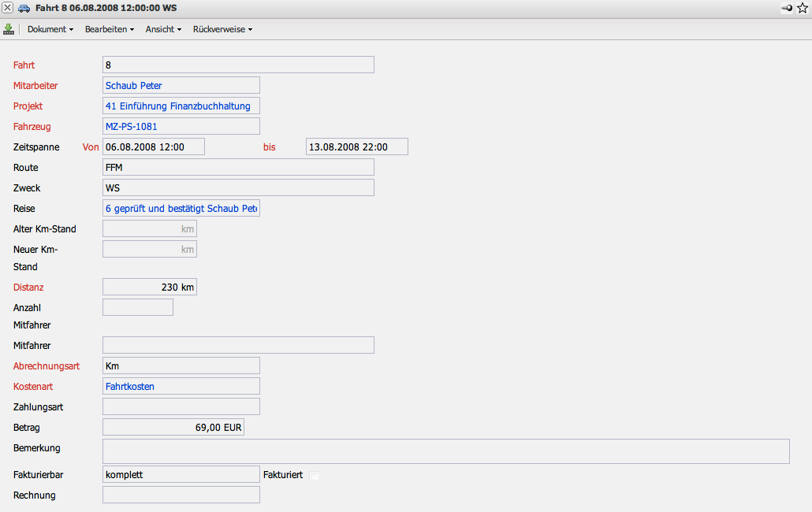Click the Route field containing FFM
Image resolution: width=812 pixels, height=512 pixels.
[x=238, y=167]
